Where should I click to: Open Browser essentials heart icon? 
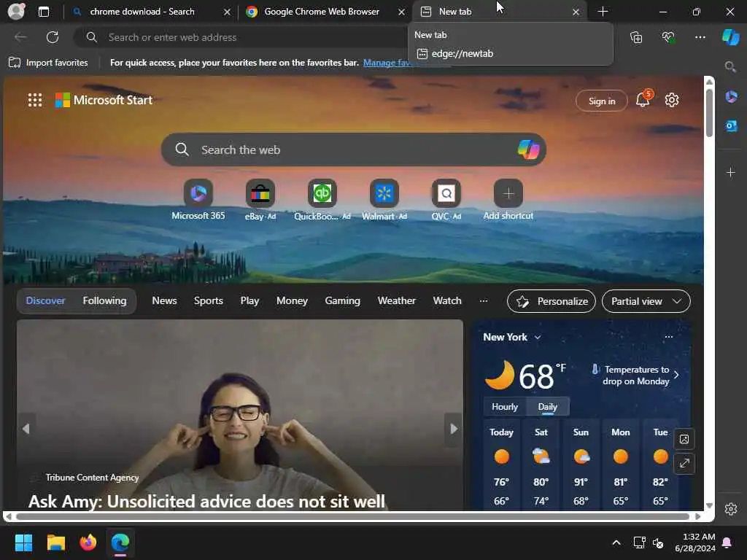[668, 37]
